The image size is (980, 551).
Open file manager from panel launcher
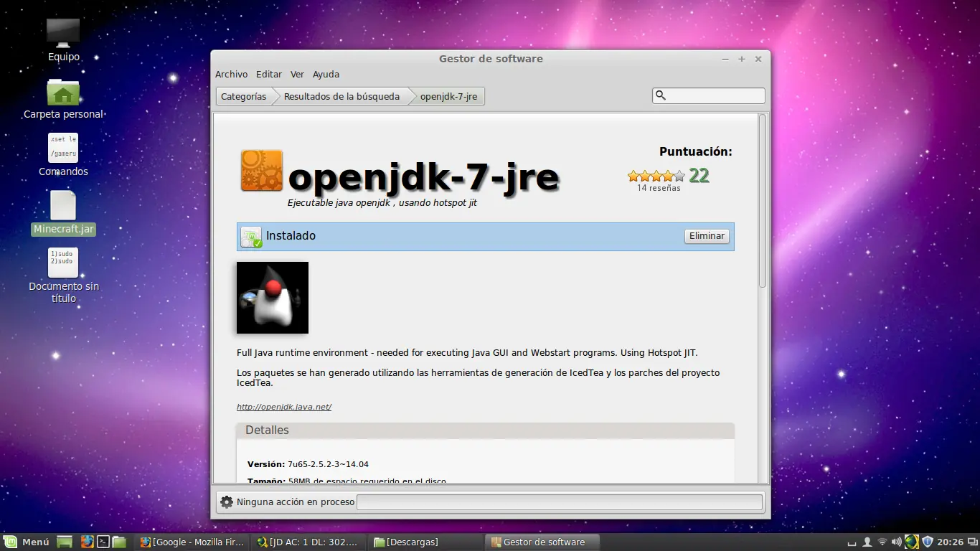119,542
